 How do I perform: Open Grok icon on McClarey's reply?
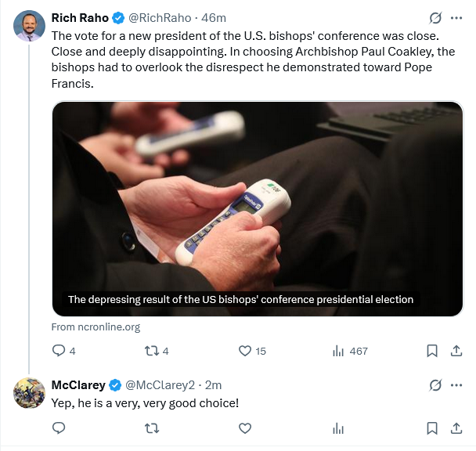[435, 384]
